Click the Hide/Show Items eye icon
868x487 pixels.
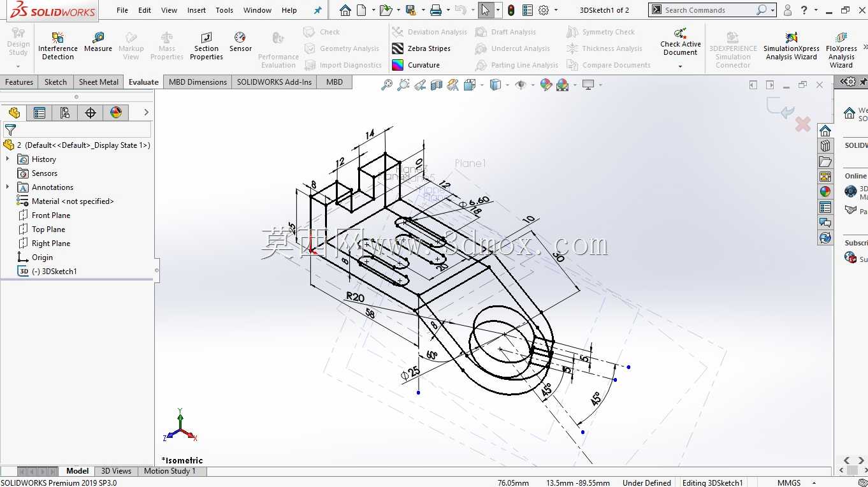[x=521, y=85]
